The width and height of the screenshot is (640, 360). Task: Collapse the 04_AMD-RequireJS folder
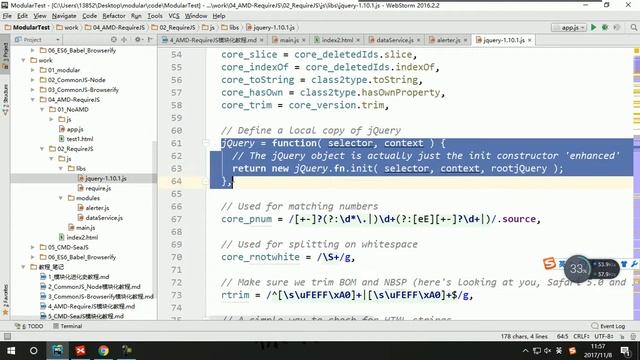pos(33,100)
